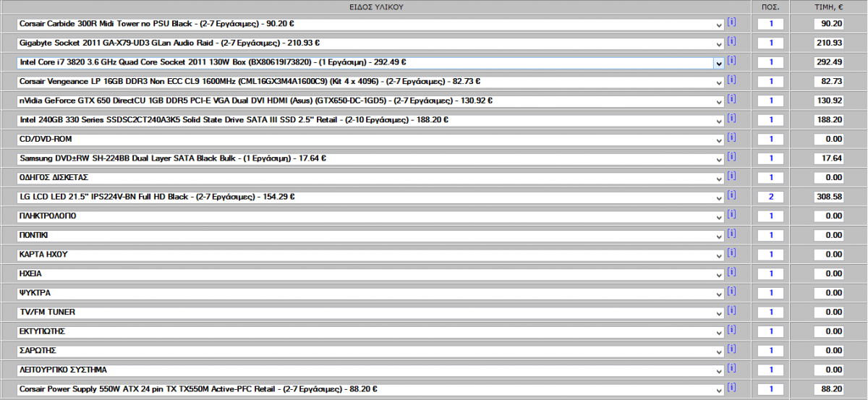Edit quantity for Corsair Power Supply row
This screenshot has height=400, width=868.
point(771,389)
